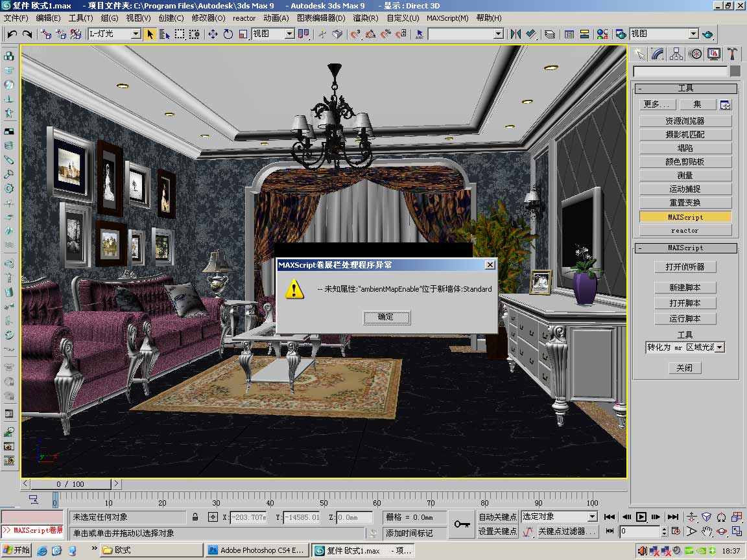
Task: Open the 帮助(H) menu
Action: (489, 18)
